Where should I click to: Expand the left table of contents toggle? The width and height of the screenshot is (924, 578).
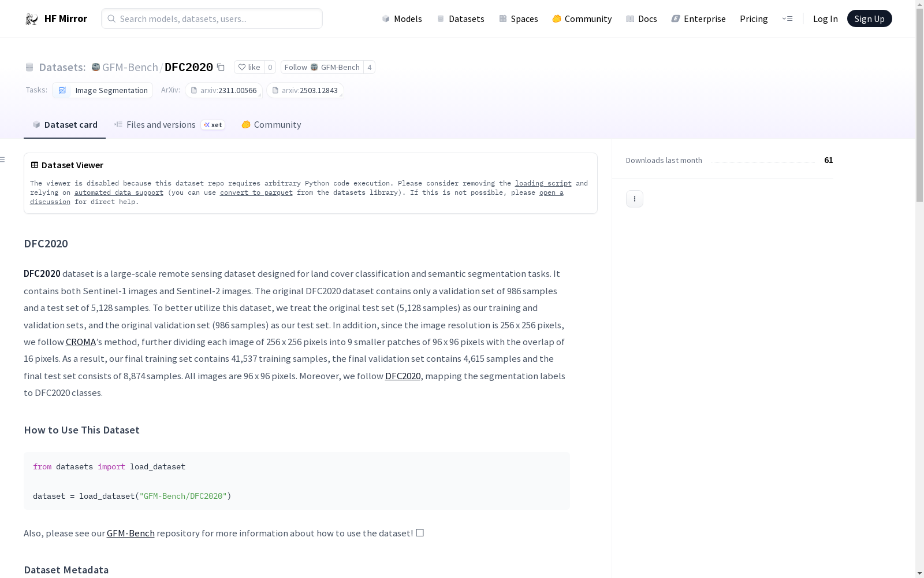click(x=3, y=160)
